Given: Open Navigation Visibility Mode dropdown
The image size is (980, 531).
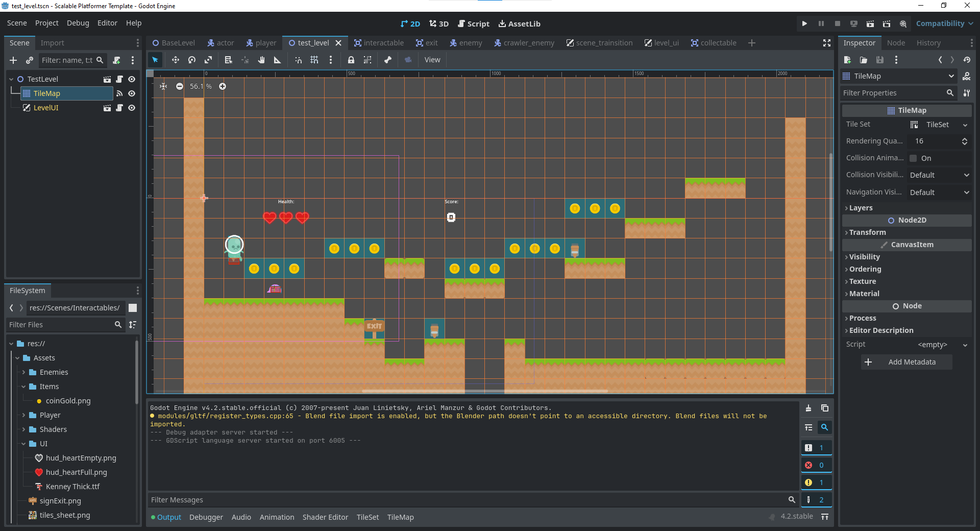Looking at the screenshot, I should (x=940, y=192).
